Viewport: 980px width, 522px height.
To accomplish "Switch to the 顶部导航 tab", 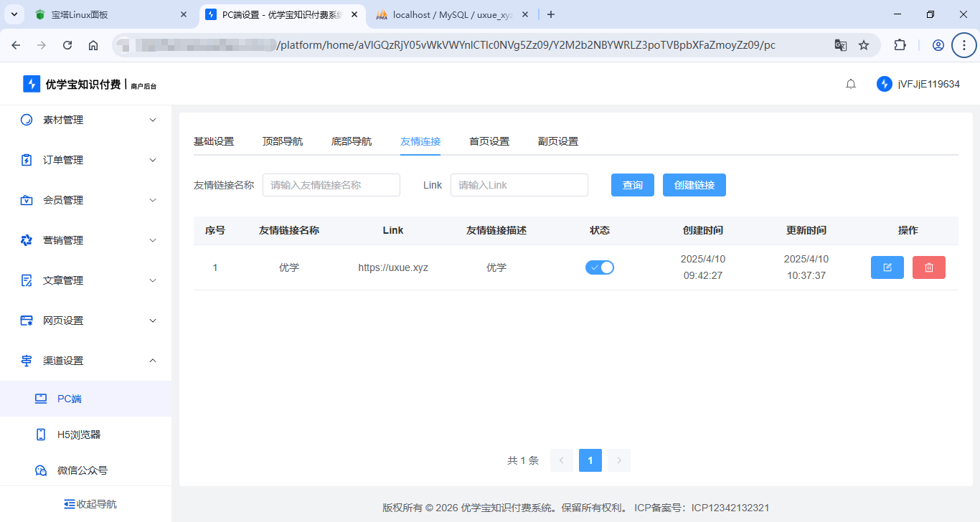I will 283,141.
